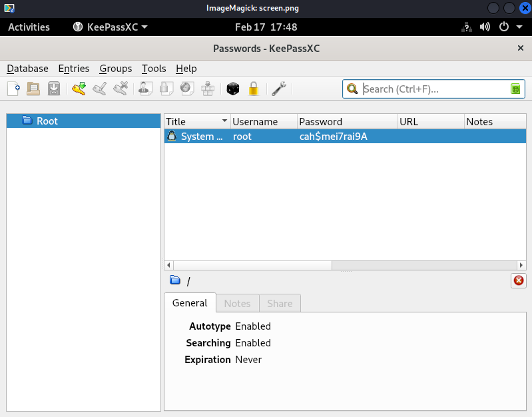Image resolution: width=532 pixels, height=417 pixels.
Task: Click the penguin icon of System entry
Action: pos(172,136)
